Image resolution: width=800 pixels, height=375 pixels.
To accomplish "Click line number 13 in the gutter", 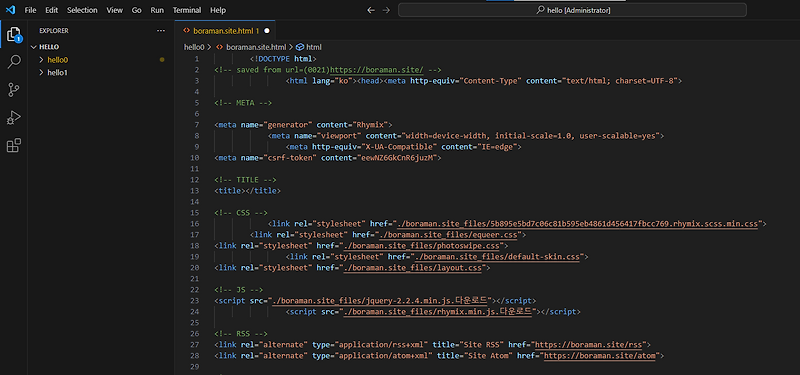I will coord(194,191).
